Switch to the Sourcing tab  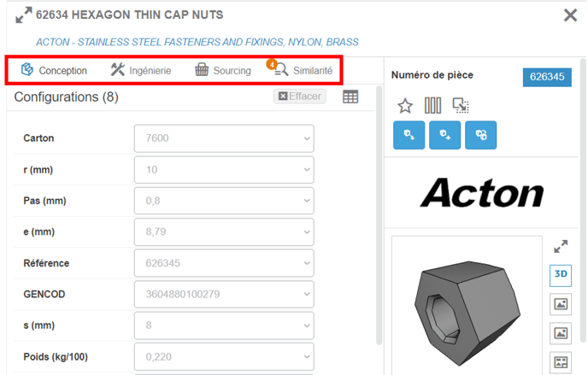223,70
